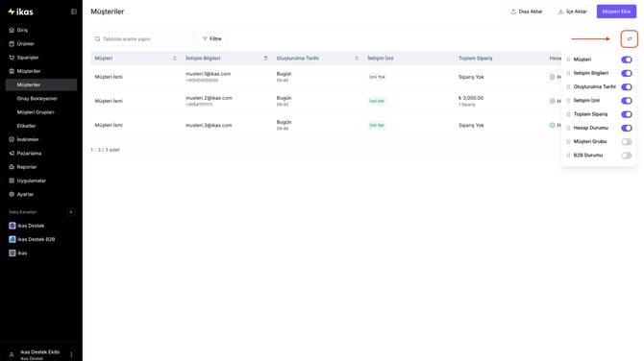Open Ayarlar settings in sidebar
The width and height of the screenshot is (644, 361).
(25, 195)
